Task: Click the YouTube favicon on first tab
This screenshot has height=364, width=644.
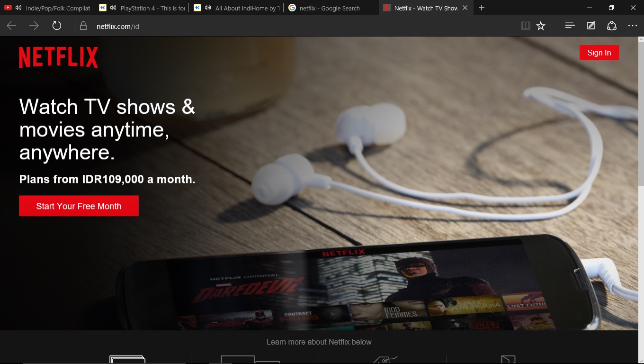Action: coord(8,8)
